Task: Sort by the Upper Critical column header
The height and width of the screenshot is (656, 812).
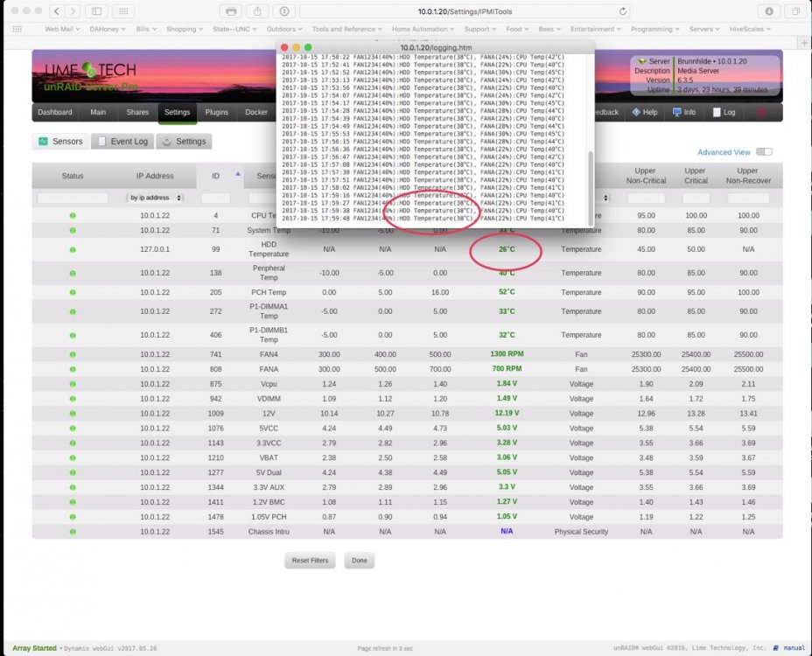Action: (696, 176)
